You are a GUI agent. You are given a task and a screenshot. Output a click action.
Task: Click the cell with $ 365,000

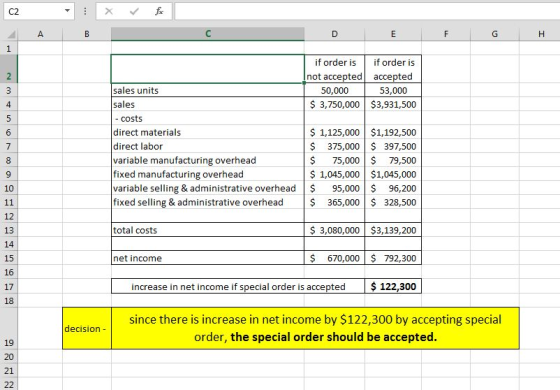coord(334,202)
